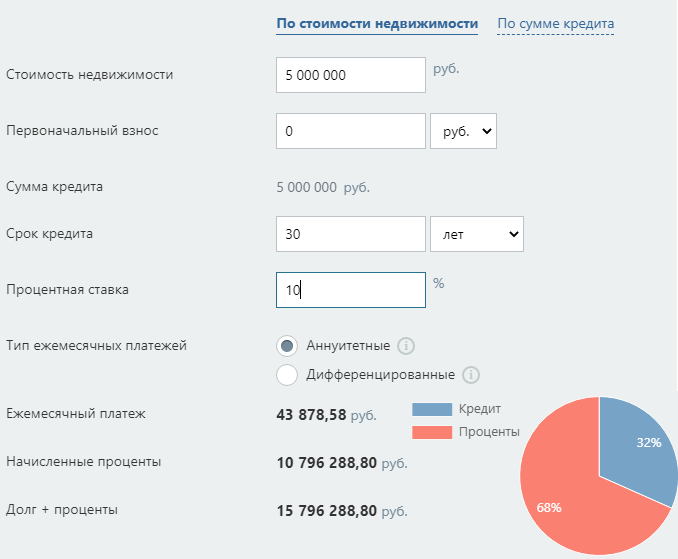Image resolution: width=678 pixels, height=559 pixels.
Task: Open the руб. down payment unit dropdown
Action: (463, 131)
